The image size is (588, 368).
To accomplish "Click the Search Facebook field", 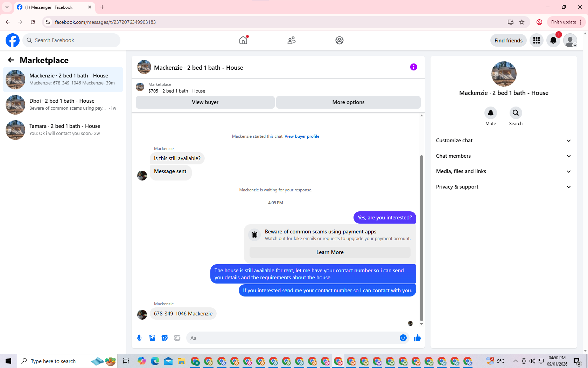I will pos(71,40).
